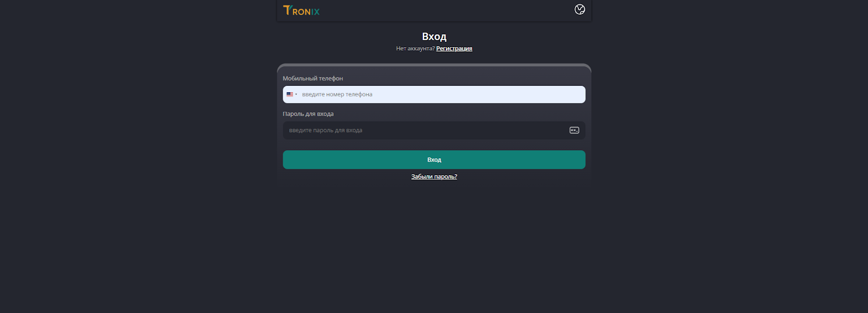Click the placeholder введите пароль для входа
868x313 pixels.
click(x=325, y=130)
